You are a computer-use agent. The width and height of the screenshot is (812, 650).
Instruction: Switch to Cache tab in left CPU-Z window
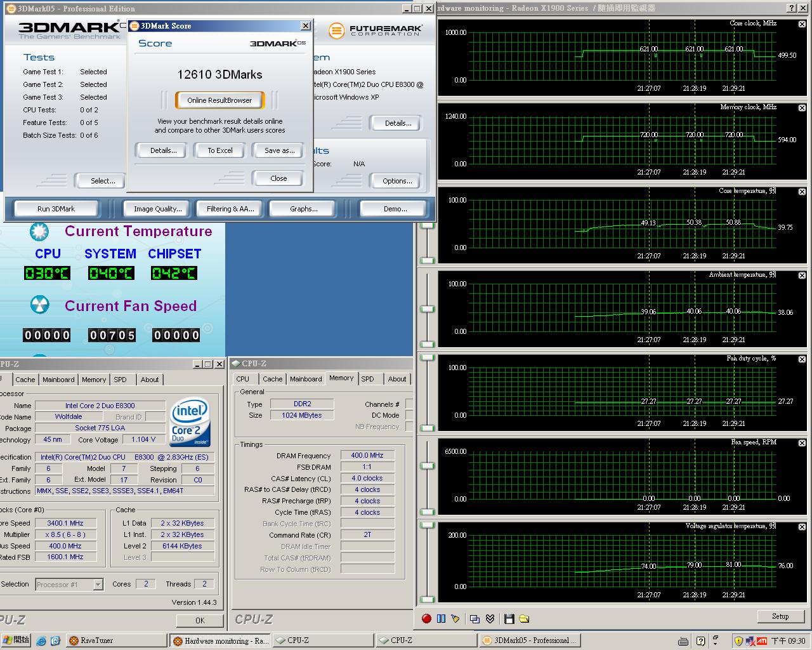pos(25,380)
